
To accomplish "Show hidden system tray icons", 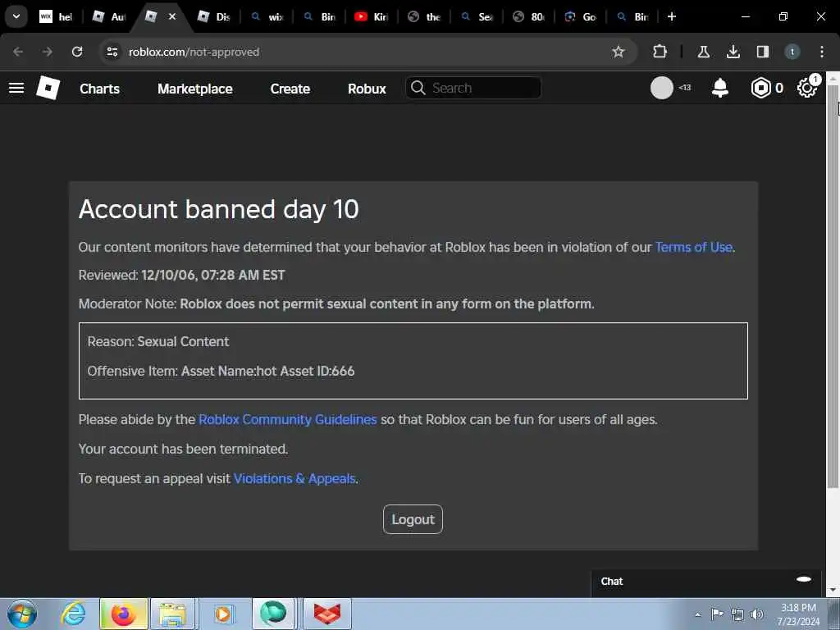I will click(x=697, y=614).
